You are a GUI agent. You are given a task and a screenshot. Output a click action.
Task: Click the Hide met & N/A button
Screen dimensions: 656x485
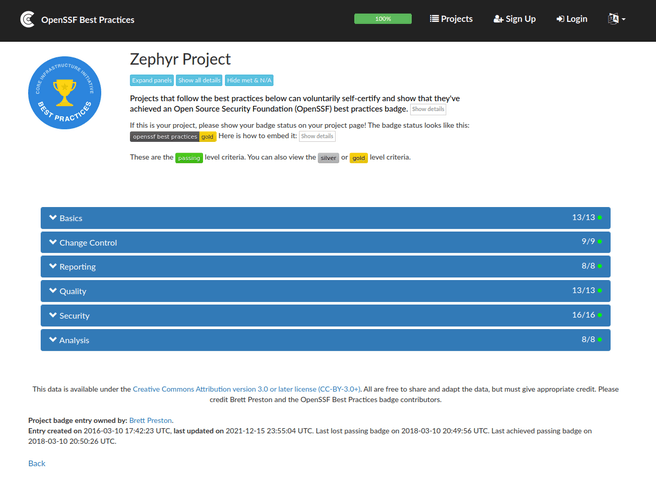[249, 80]
